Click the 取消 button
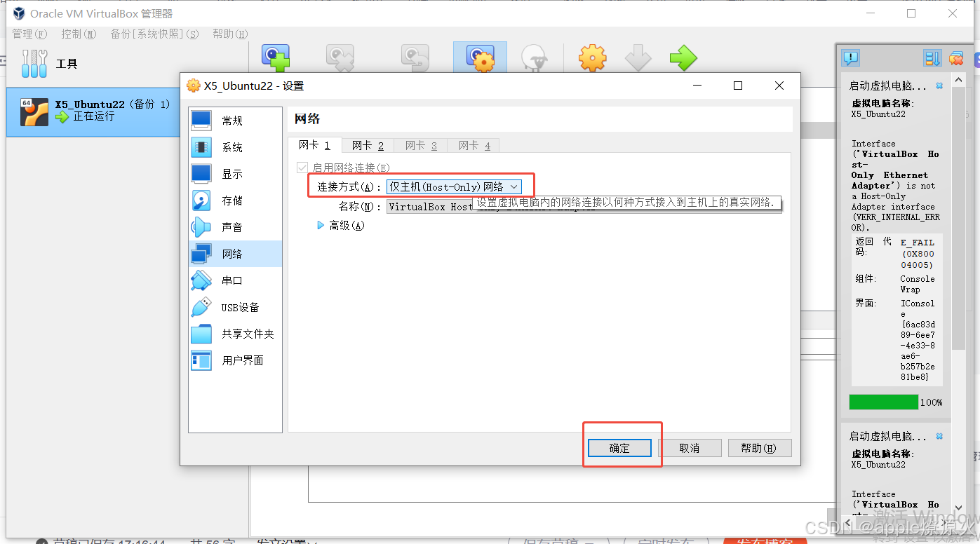The height and width of the screenshot is (544, 980). tap(690, 448)
